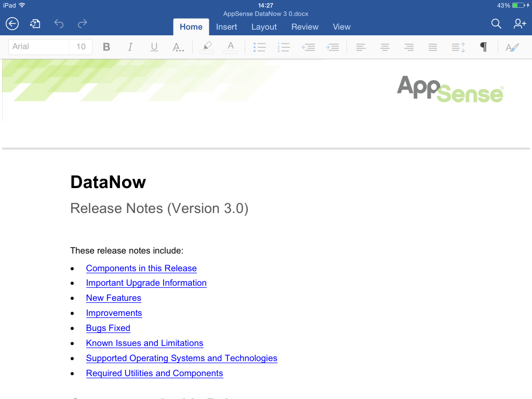Open Known Issues and Limitations link

point(145,343)
